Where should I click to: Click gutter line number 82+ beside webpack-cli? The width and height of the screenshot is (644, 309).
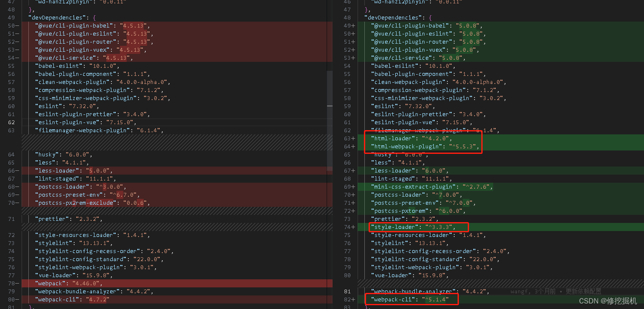pos(349,300)
